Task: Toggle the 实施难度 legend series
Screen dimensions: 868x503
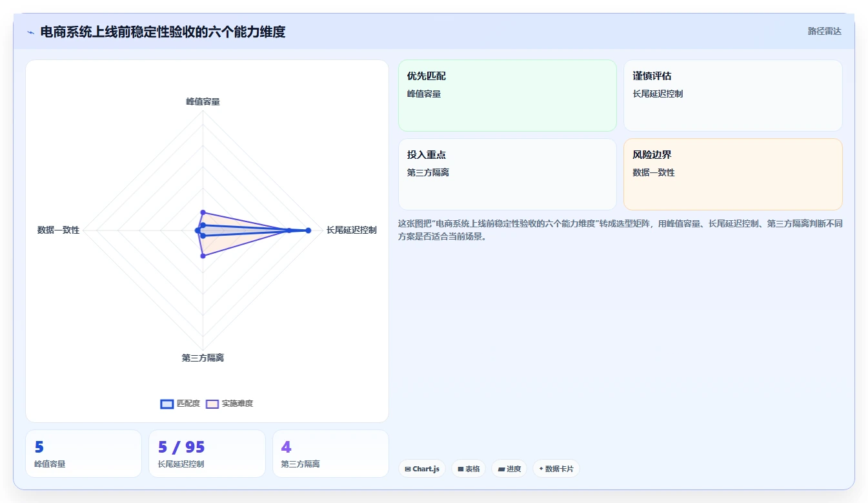Action: tap(230, 404)
